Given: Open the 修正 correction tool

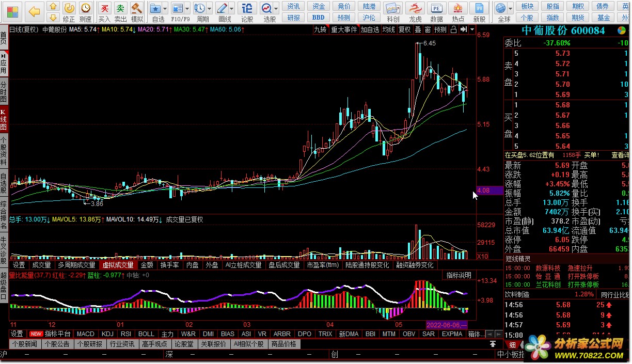Looking at the screenshot, I should click(69, 8).
